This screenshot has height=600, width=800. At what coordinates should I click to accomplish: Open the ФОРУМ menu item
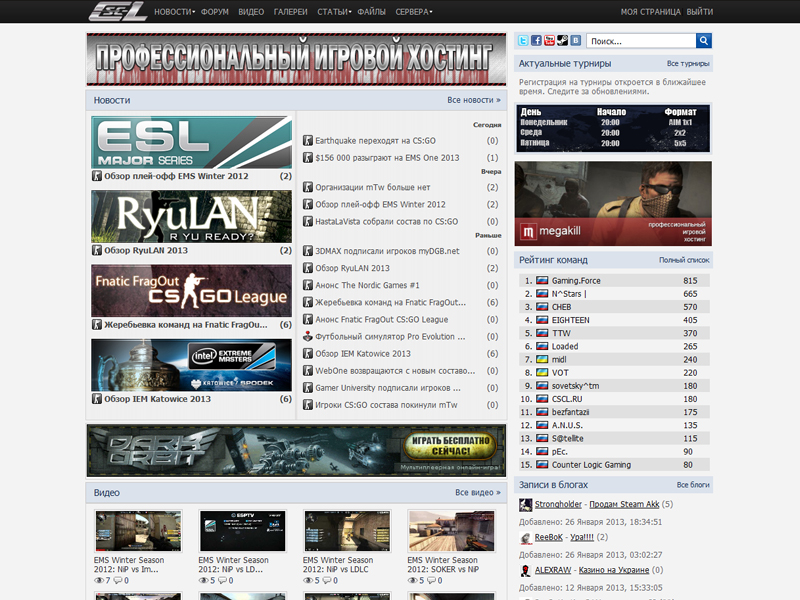tap(215, 12)
